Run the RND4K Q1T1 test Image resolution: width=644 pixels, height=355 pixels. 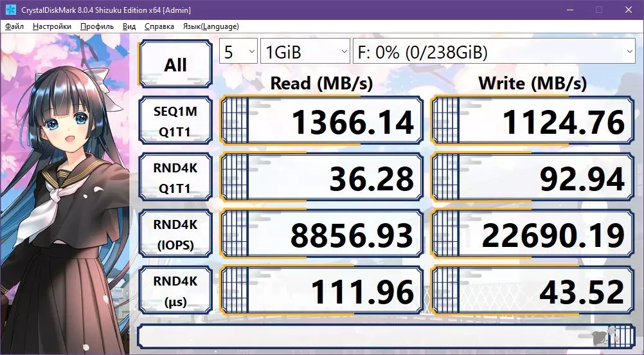(x=175, y=177)
